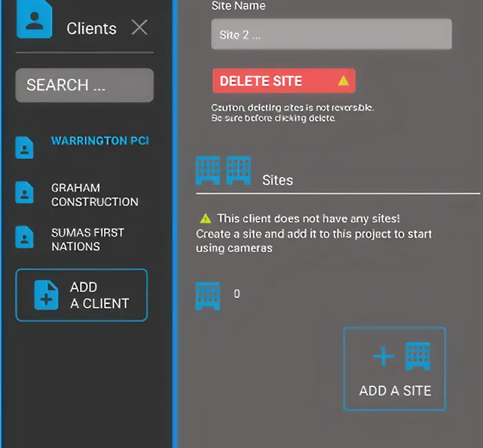Click the warning icon next to no-sites message
Viewport: 483px width, 448px height.
click(206, 218)
